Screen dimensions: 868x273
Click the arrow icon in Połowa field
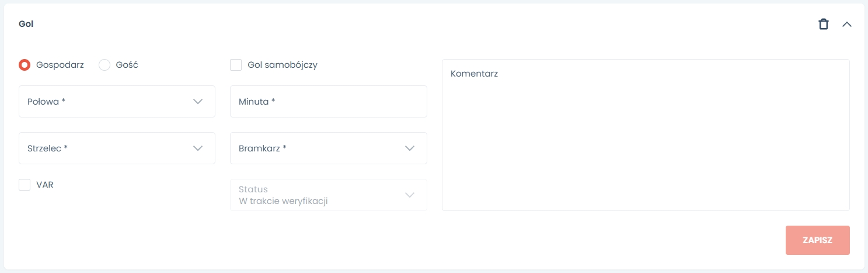pyautogui.click(x=198, y=102)
